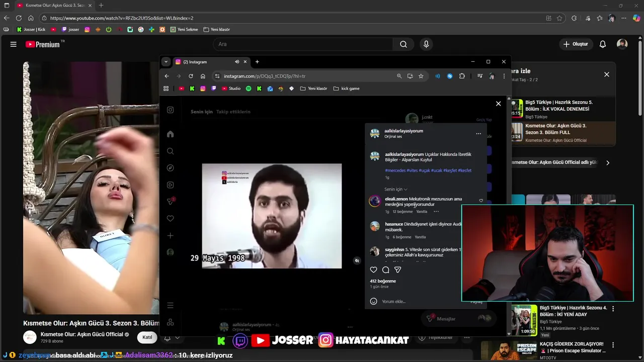Open Instagram Messages icon with badge
The height and width of the screenshot is (362, 644).
tap(171, 201)
